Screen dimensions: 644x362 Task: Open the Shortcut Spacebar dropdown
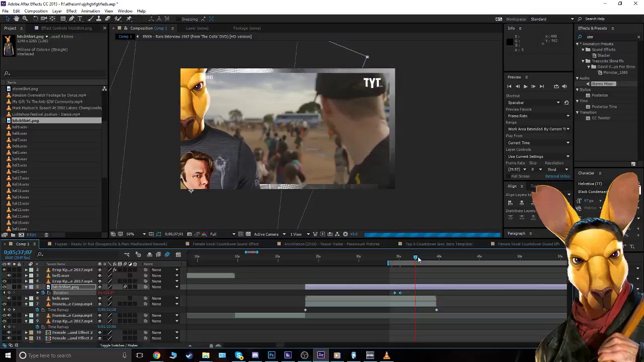click(533, 103)
